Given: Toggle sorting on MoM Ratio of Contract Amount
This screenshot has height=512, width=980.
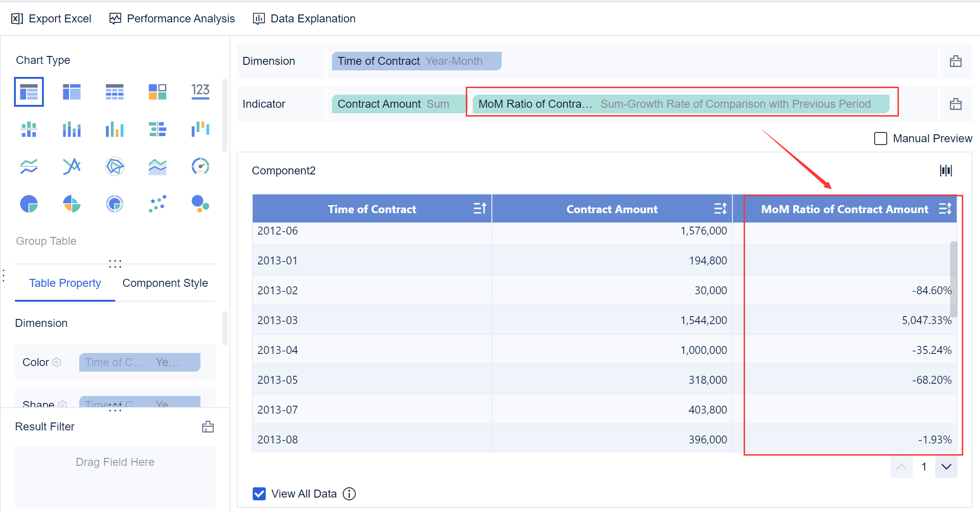Looking at the screenshot, I should (x=946, y=208).
